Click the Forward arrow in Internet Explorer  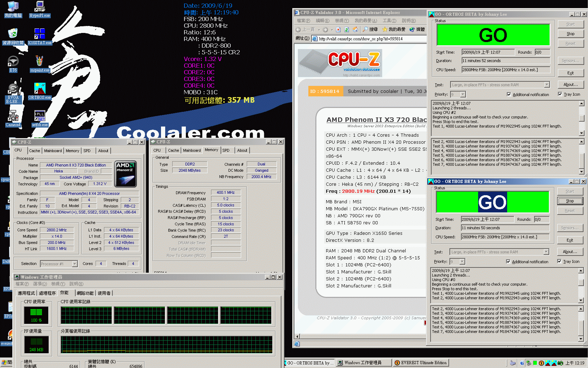[x=325, y=29]
